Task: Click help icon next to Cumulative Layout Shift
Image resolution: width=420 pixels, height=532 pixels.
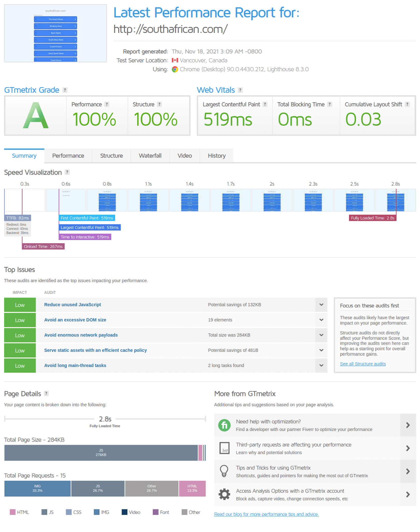Action: (x=407, y=104)
